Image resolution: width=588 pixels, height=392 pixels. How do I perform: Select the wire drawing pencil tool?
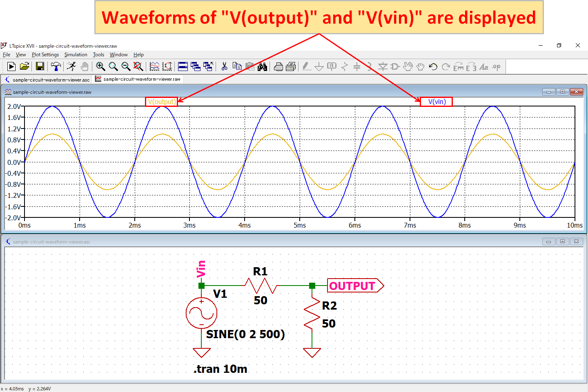coord(306,66)
